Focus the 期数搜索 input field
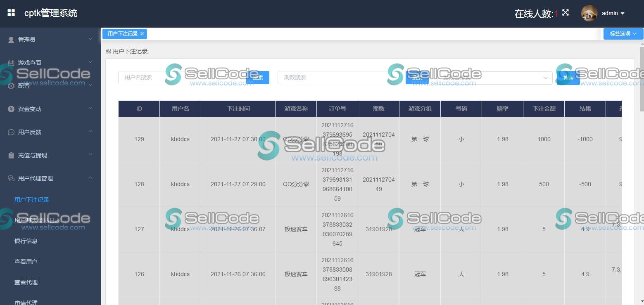The image size is (644, 305). (x=342, y=77)
